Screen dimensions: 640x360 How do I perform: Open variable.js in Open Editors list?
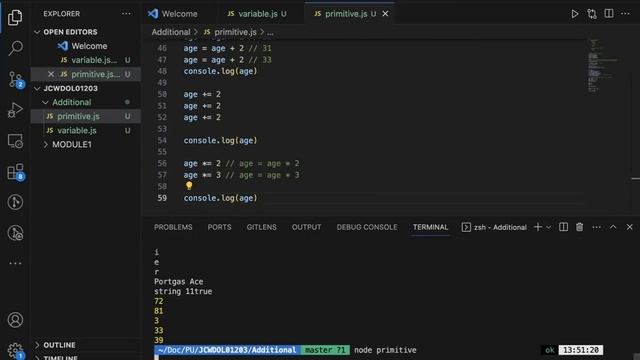(86, 60)
